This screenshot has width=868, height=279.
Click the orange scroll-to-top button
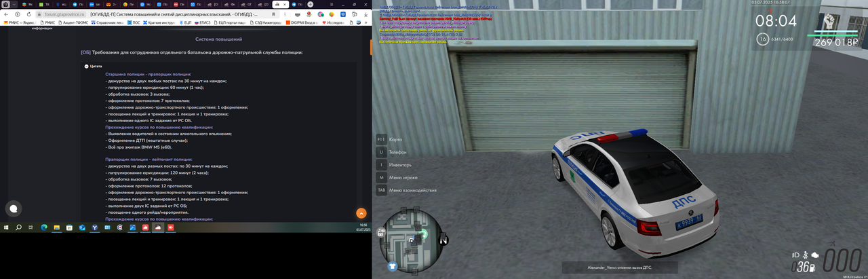coord(361,213)
